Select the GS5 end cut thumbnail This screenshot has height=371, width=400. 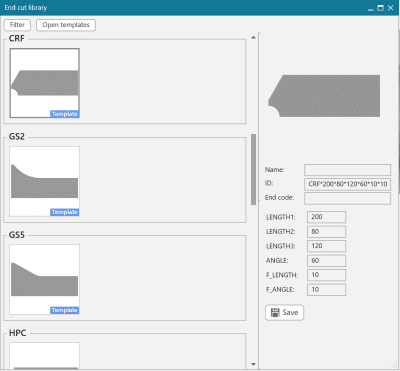coord(45,279)
